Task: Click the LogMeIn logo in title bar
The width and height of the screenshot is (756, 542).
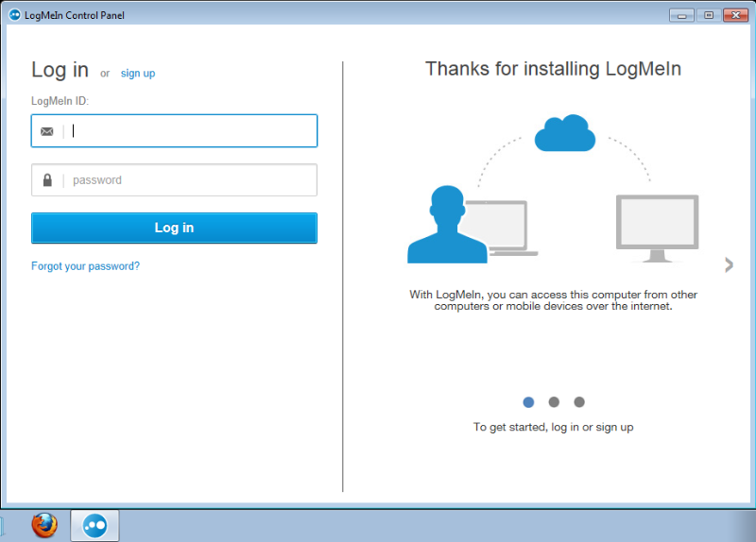Action: [14, 15]
